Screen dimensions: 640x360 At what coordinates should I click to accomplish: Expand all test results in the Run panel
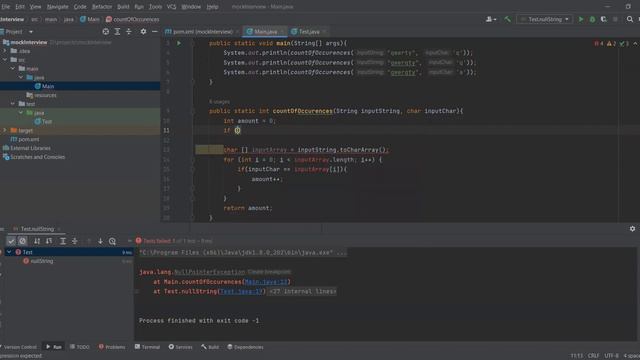(x=63, y=241)
